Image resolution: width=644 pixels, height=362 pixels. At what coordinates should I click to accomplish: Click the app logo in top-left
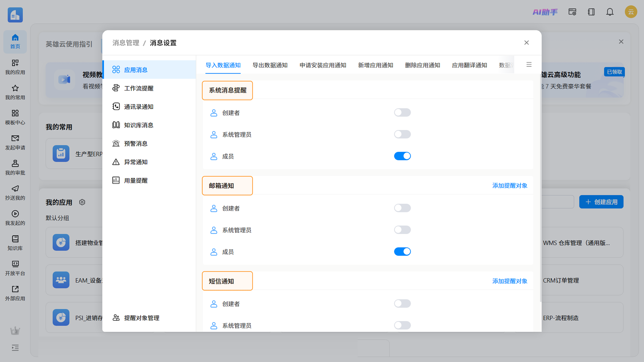[15, 15]
